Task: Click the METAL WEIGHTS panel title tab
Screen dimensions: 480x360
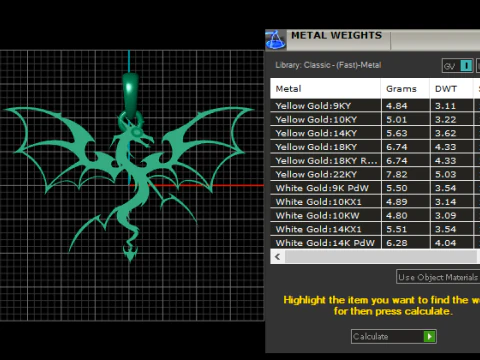Action: [x=337, y=36]
